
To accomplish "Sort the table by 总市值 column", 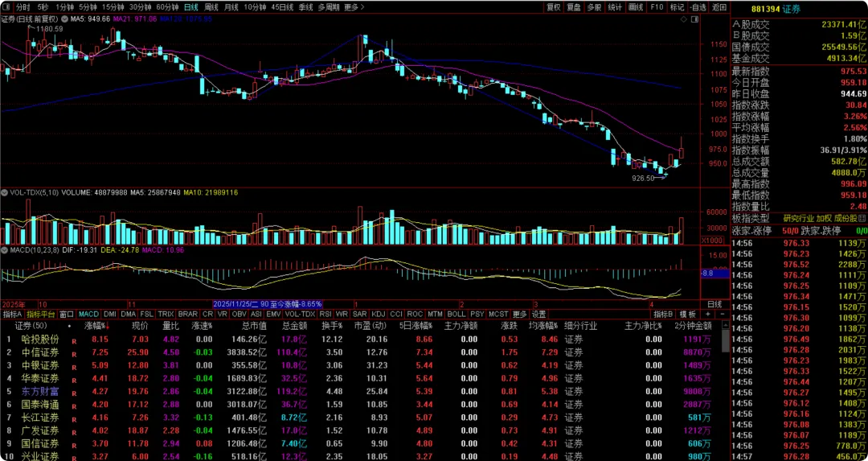I will 254,327.
